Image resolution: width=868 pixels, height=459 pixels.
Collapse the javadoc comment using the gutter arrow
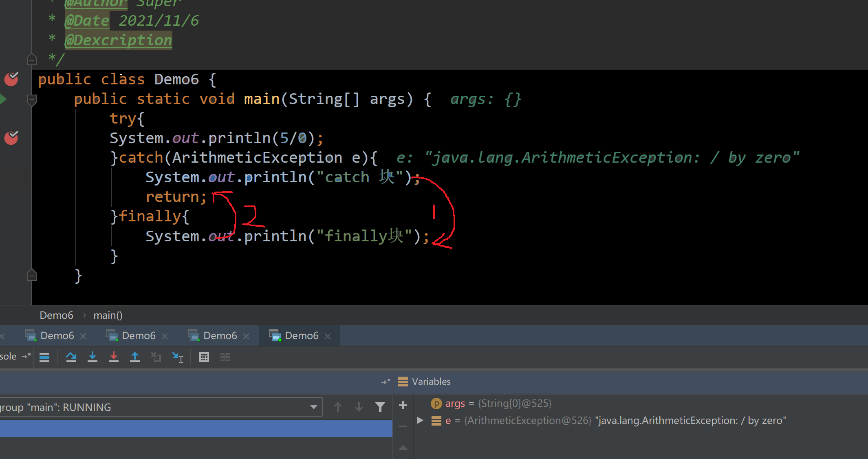[32, 59]
